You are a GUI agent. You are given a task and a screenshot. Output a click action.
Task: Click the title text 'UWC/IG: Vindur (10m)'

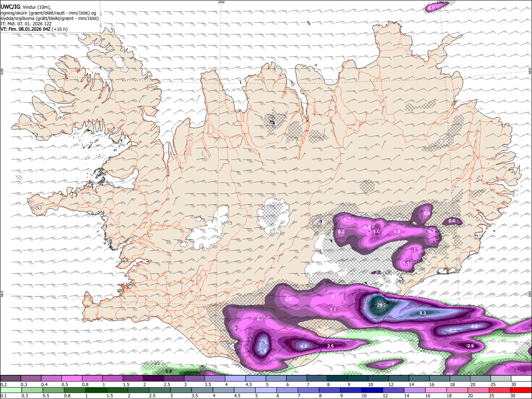click(x=26, y=6)
